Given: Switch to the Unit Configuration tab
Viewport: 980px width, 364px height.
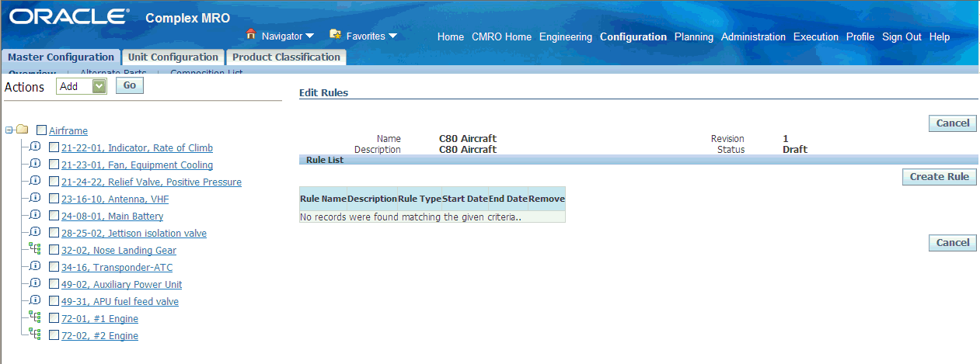Looking at the screenshot, I should click(173, 57).
